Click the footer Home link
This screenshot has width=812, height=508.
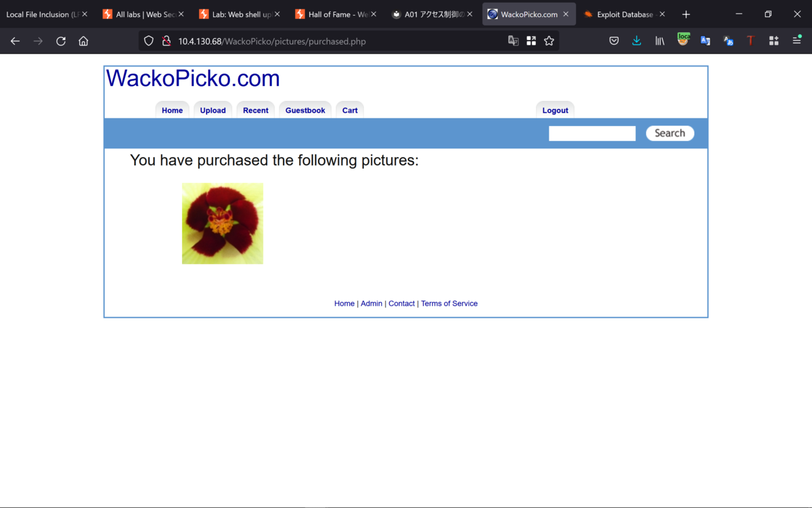[344, 303]
